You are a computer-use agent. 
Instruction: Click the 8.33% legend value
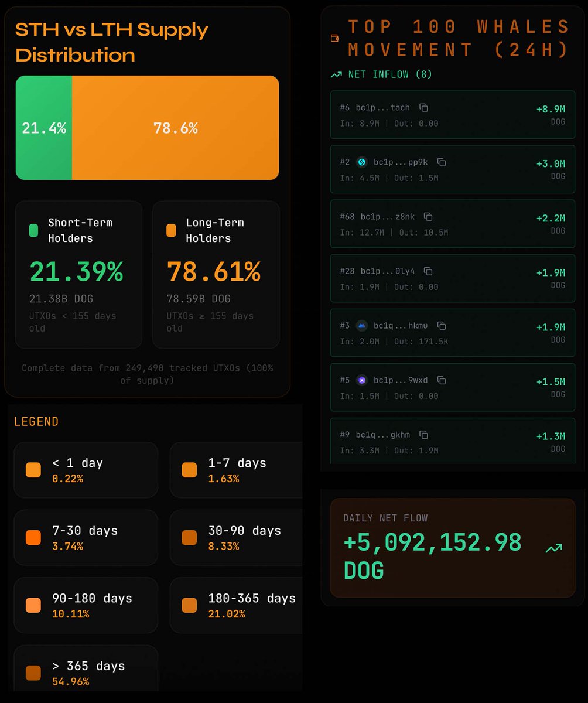(x=224, y=546)
